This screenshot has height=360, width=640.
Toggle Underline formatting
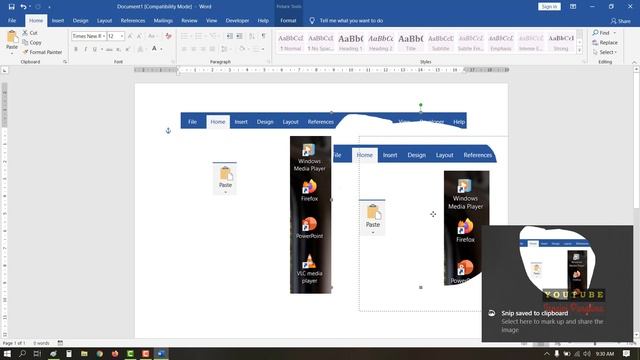(95, 49)
